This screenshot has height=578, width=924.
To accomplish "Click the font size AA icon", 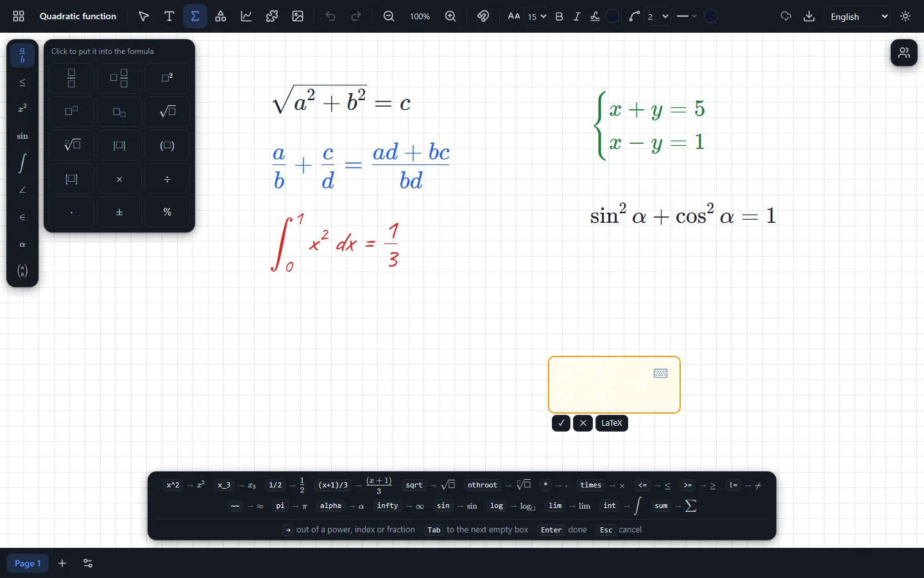I will [514, 16].
